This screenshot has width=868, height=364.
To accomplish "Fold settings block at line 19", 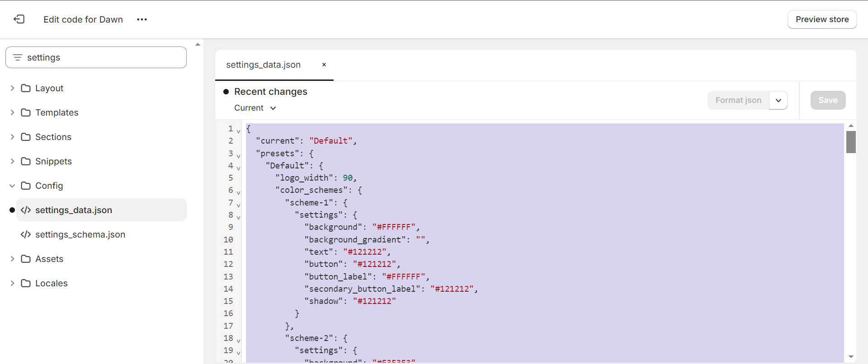I will [238, 353].
